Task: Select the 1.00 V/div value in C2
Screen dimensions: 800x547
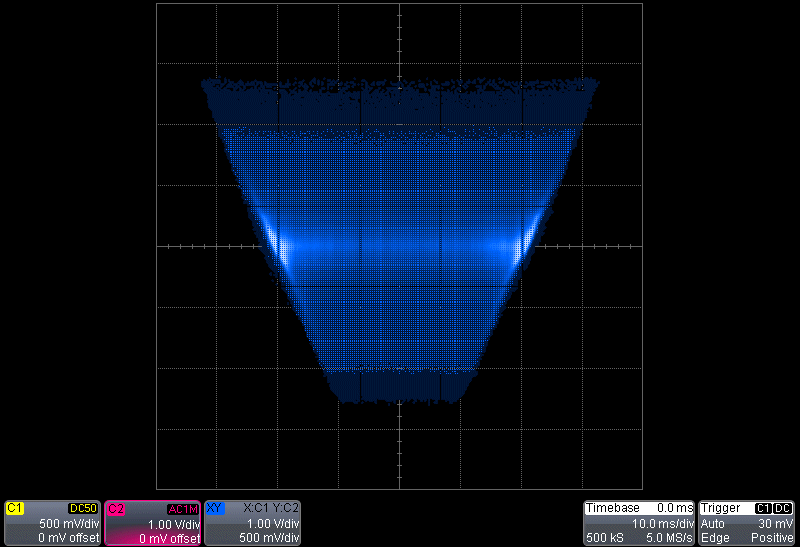Action: [173, 525]
